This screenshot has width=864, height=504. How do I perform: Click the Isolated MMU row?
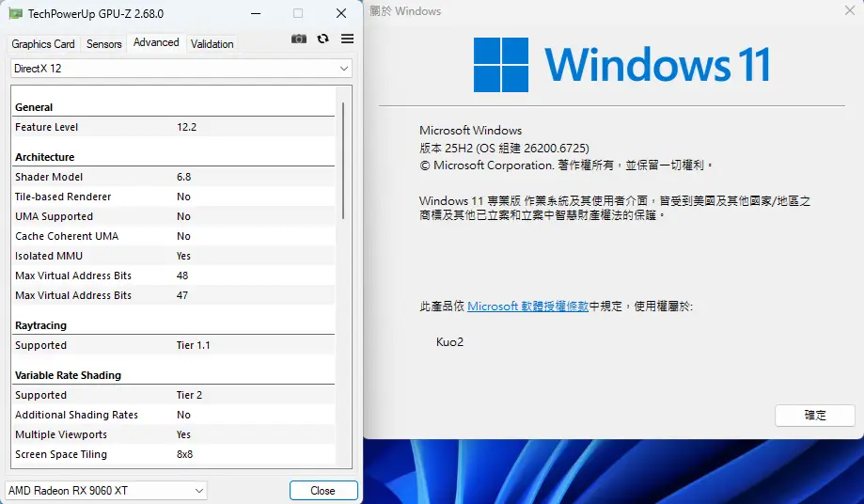[174, 256]
